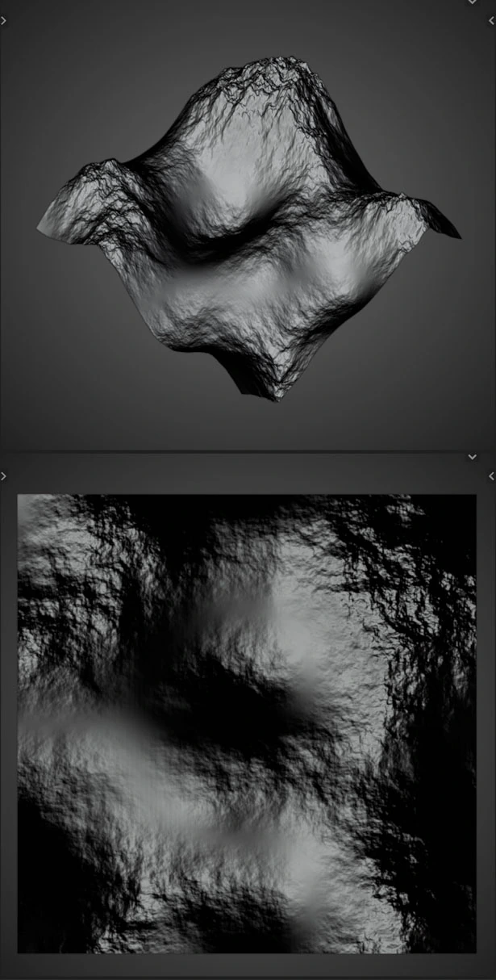Open the top-right dropdown chevron in the 3D viewport

tap(473, 2)
